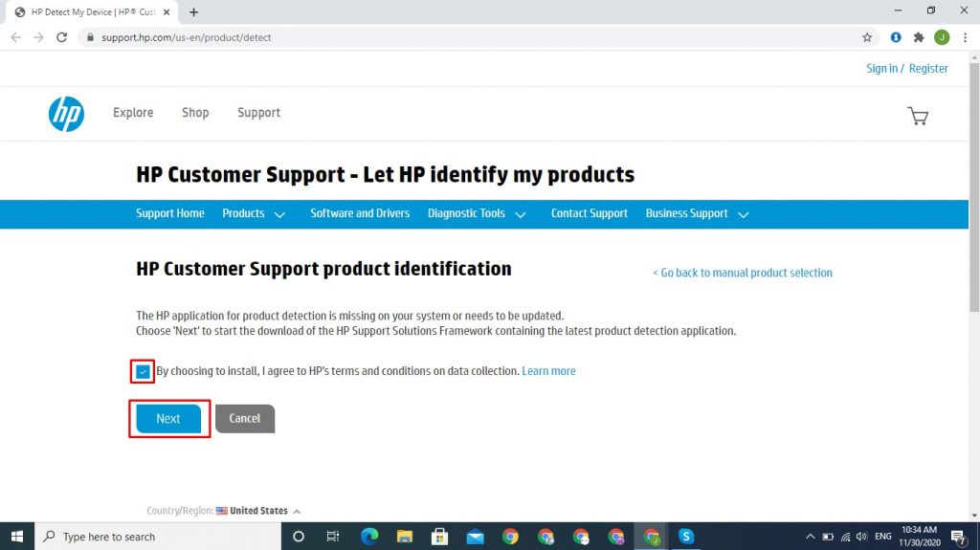Screen dimensions: 980x550
Task: Click Chrome profile avatar icon
Action: point(942,37)
